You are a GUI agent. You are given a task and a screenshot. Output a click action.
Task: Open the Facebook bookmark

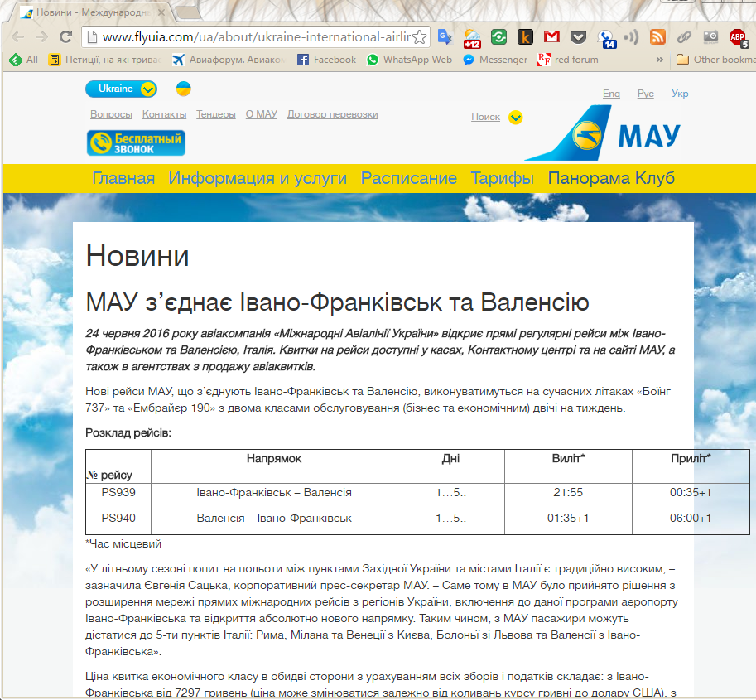click(x=326, y=60)
